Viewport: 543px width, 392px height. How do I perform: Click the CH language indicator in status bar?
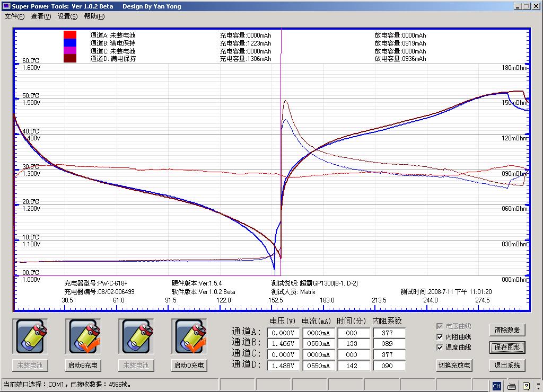point(496,386)
